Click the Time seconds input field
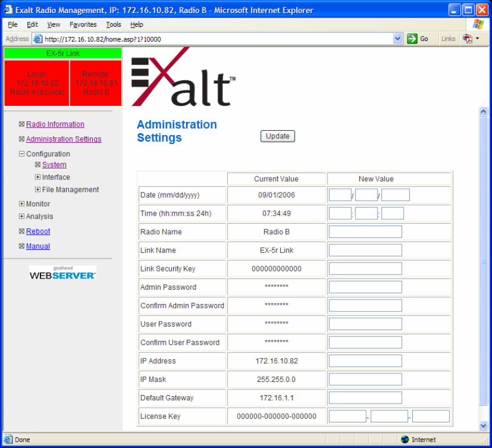 click(x=392, y=213)
